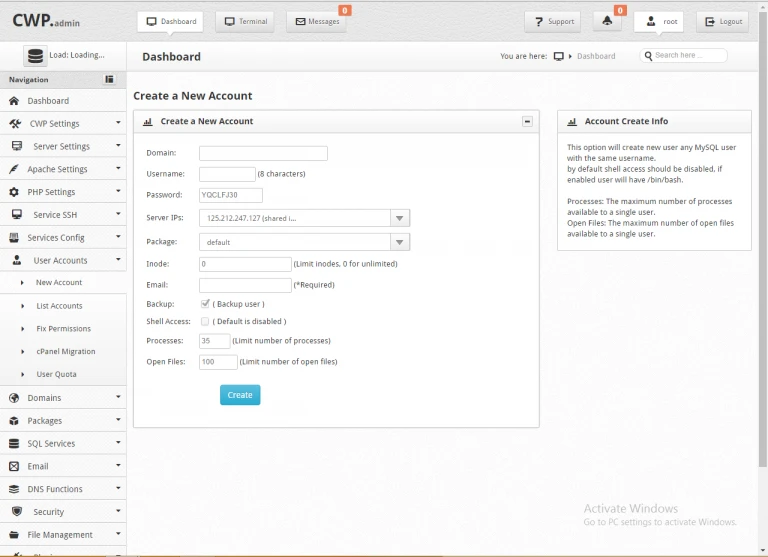Image resolution: width=768 pixels, height=557 pixels.
Task: Click the server load database icon
Action: tap(35, 56)
